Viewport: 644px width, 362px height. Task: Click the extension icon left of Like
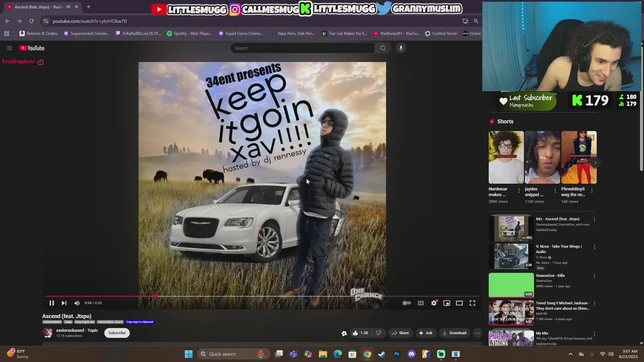344,333
